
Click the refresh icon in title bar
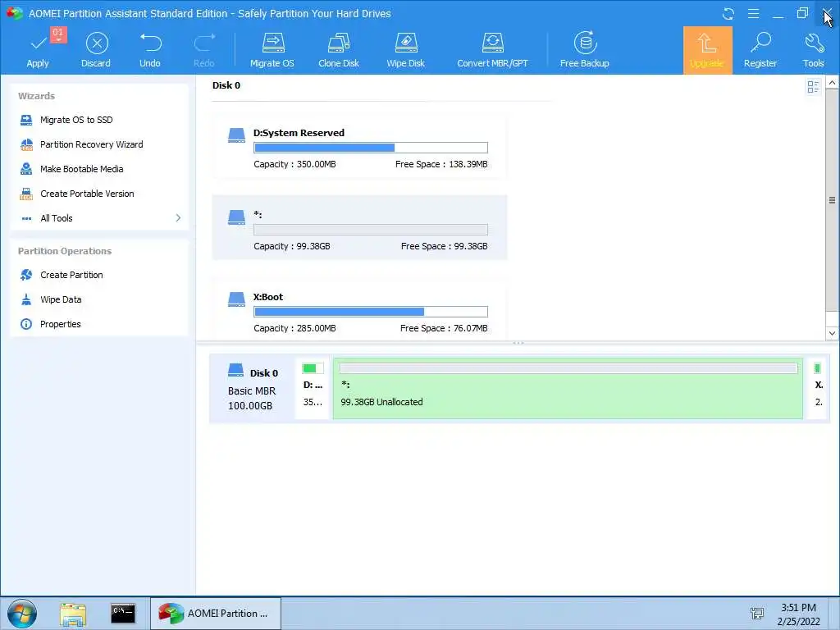click(x=728, y=13)
